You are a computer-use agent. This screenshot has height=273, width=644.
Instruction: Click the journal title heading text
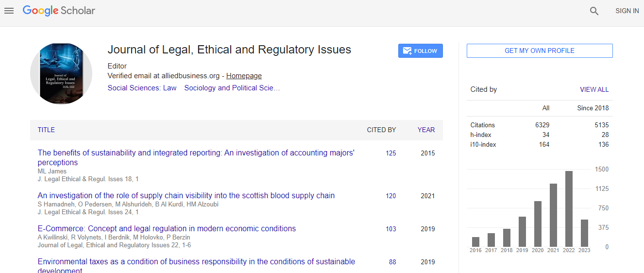pos(229,50)
